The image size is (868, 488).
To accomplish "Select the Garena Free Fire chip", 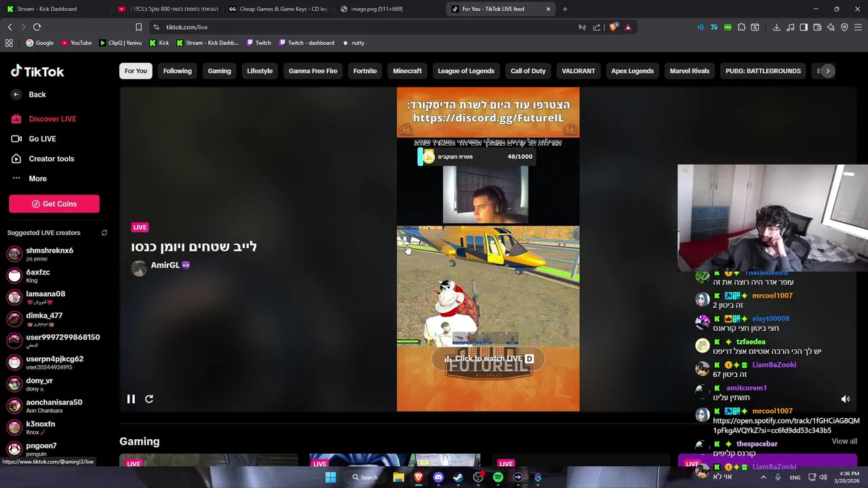I will point(313,70).
